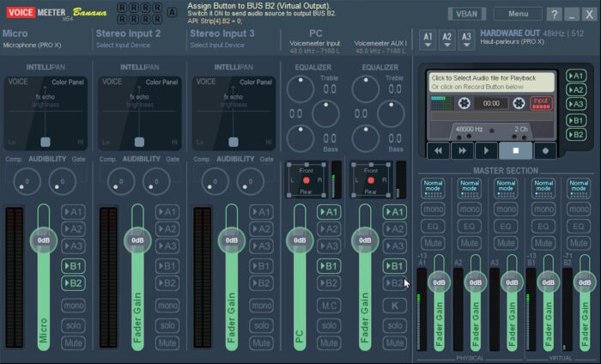Viewport: 601px width, 364px height.
Task: Rename the Micro strip label
Action: pyautogui.click(x=15, y=33)
